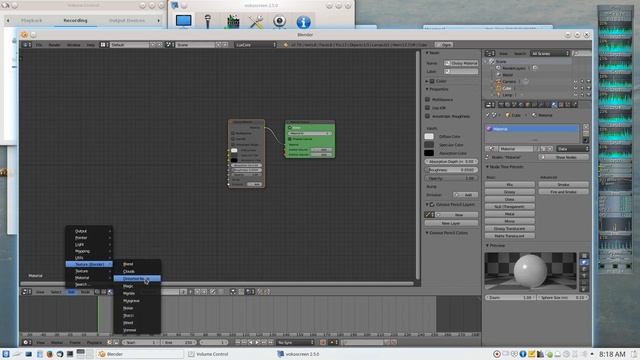Click the Lamp object icon in outliner
The width and height of the screenshot is (640, 360).
tap(498, 95)
